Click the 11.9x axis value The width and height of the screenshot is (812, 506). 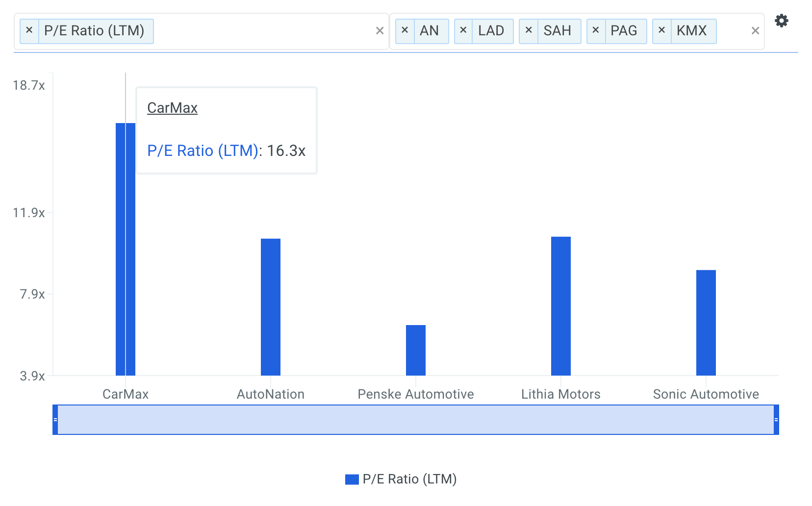click(29, 213)
